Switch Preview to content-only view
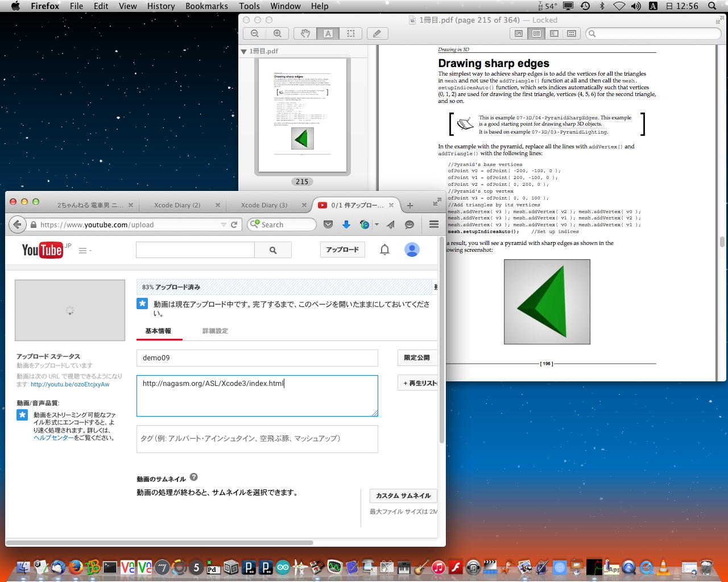Viewport: 728px width, 582px height. [x=519, y=34]
